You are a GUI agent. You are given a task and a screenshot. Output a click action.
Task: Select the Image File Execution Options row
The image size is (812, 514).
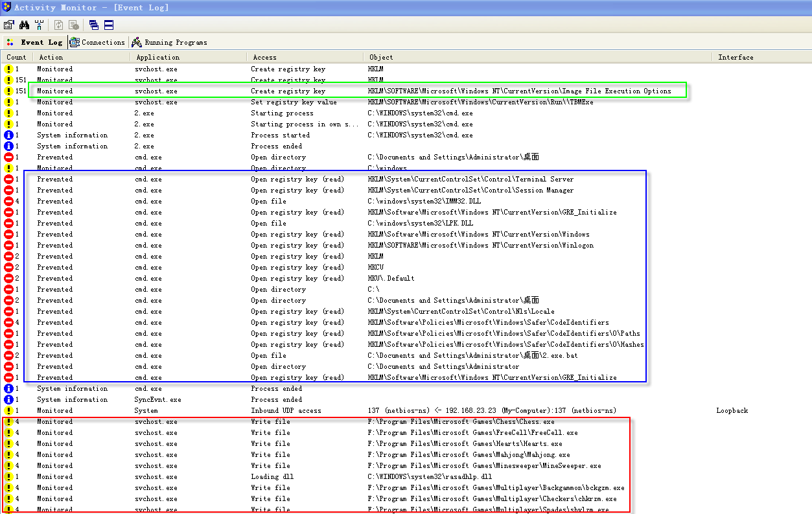[x=518, y=91]
